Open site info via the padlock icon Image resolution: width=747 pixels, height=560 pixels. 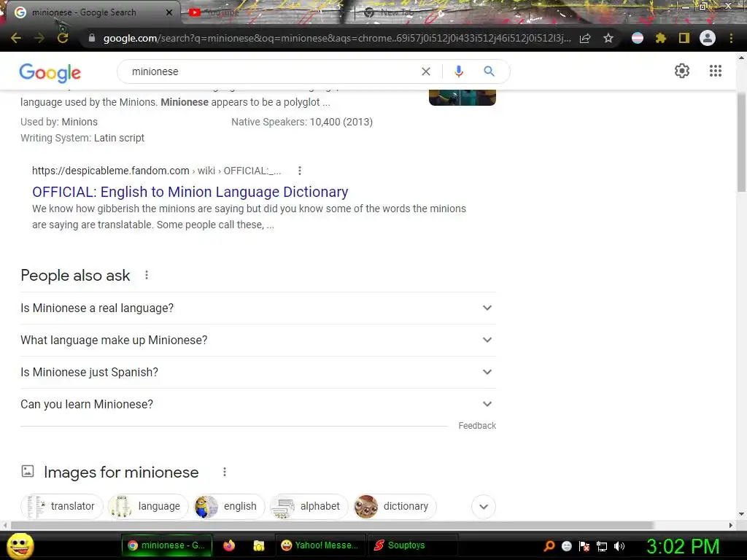click(x=92, y=38)
